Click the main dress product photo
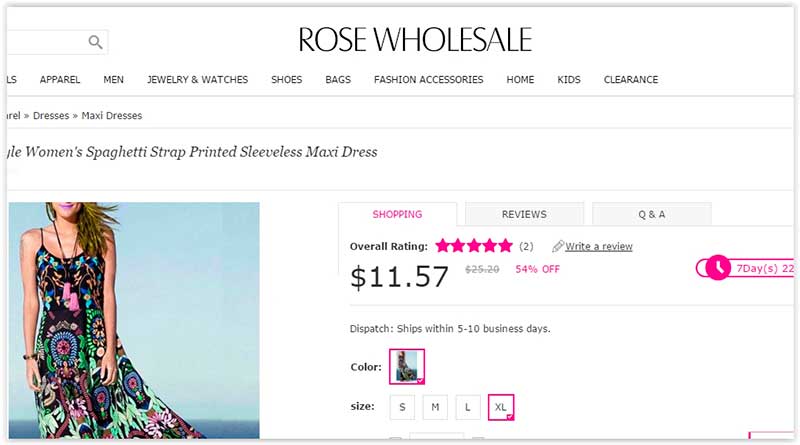Image resolution: width=800 pixels, height=445 pixels. pyautogui.click(x=134, y=320)
